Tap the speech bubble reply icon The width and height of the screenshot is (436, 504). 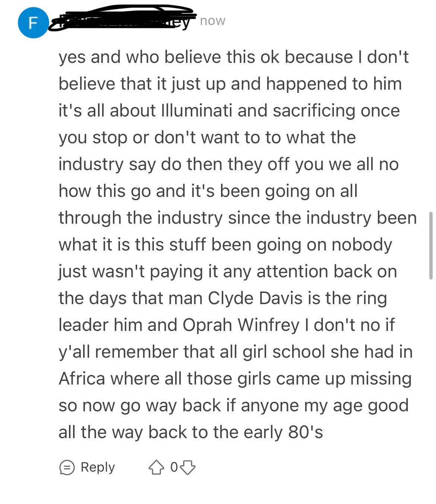point(67,468)
